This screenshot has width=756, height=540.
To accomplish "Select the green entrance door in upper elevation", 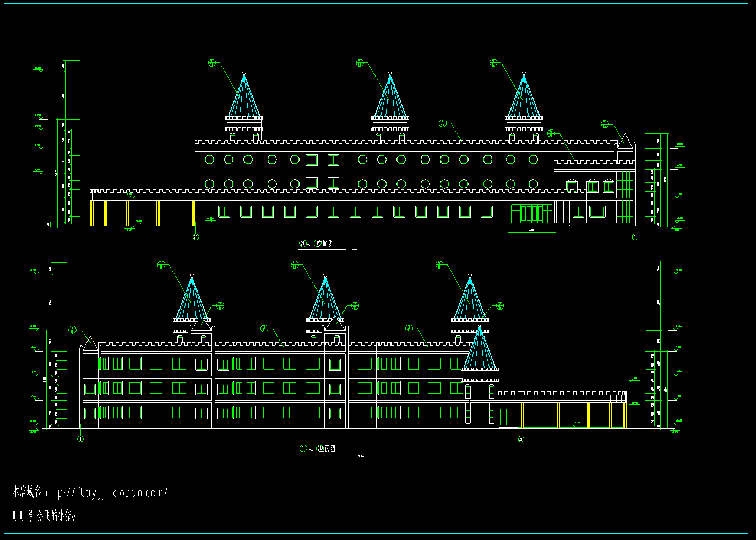I will click(531, 213).
